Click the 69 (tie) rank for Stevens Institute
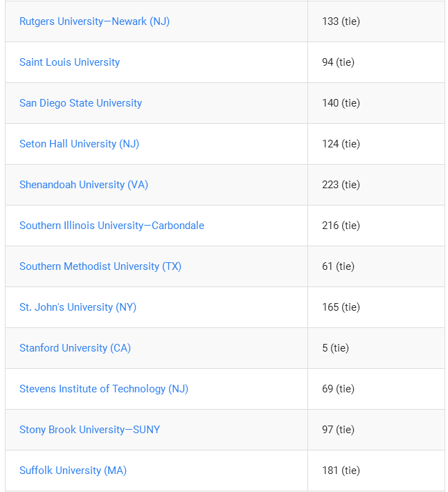The width and height of the screenshot is (448, 492). [339, 388]
